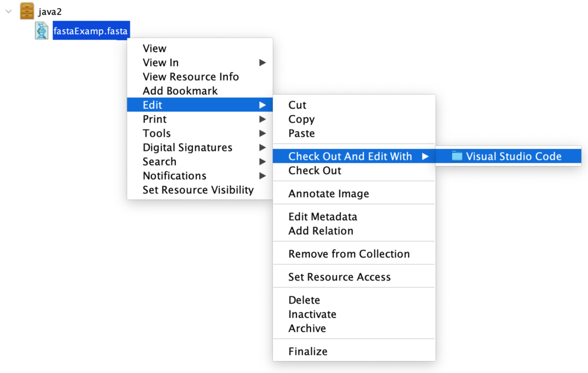Open the Print submenu
The image size is (588, 373).
pyautogui.click(x=154, y=120)
